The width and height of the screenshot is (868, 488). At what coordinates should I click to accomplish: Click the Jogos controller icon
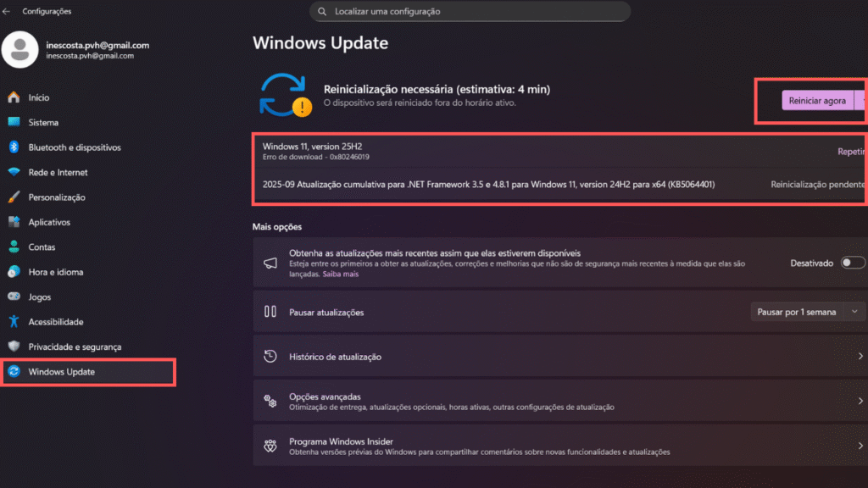coord(14,297)
